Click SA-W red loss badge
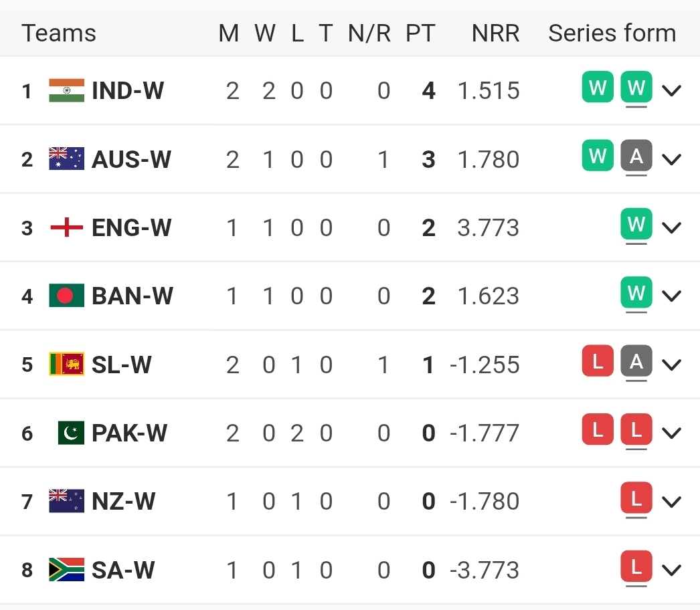 pos(636,567)
